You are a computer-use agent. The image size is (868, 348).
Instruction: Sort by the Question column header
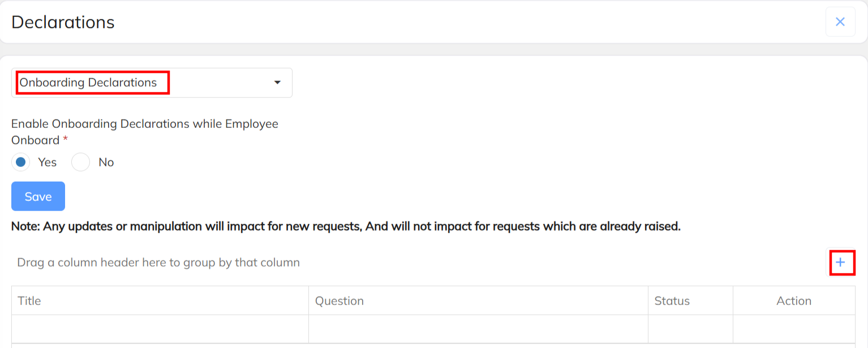tap(340, 300)
